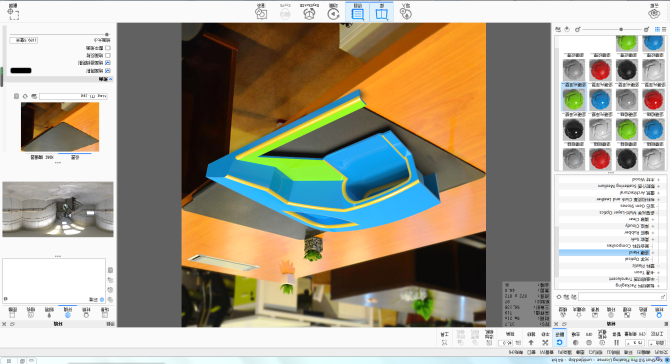The width and height of the screenshot is (670, 364).
Task: Switch library to list view
Action: [664, 29]
